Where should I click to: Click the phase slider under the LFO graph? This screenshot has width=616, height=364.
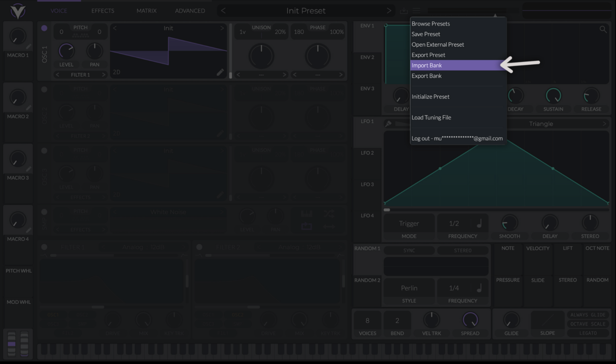[x=387, y=210]
